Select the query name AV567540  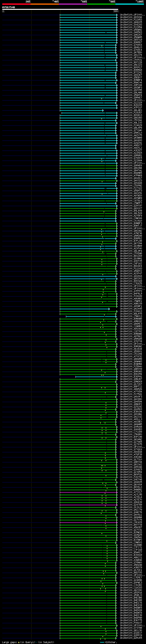(8, 7)
